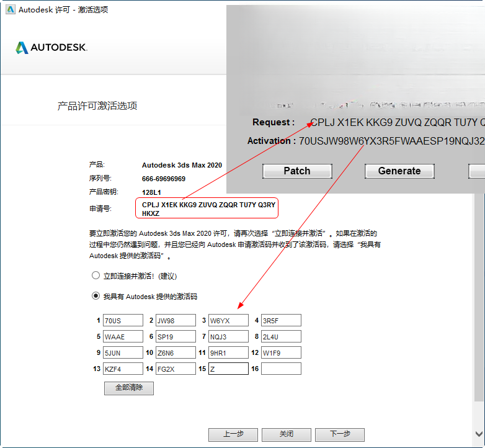The image size is (485, 448).
Task: Click the Previous step (上一步) button
Action: 233,434
